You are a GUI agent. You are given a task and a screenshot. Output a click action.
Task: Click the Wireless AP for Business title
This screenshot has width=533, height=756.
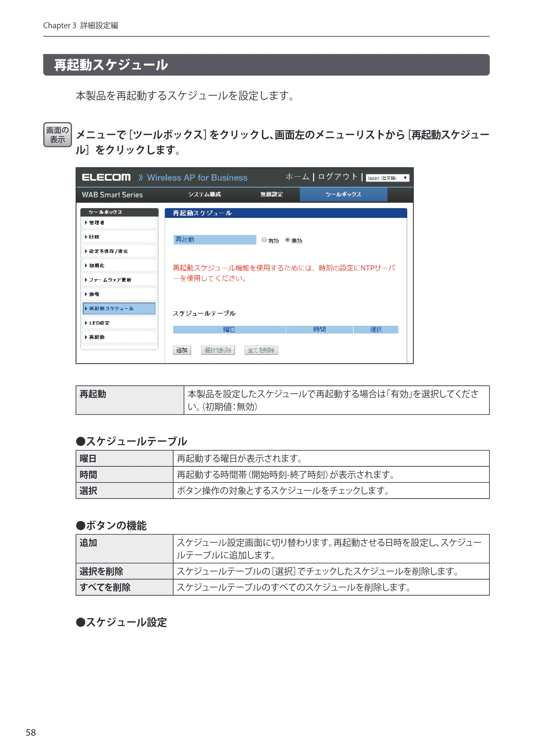[x=197, y=178]
